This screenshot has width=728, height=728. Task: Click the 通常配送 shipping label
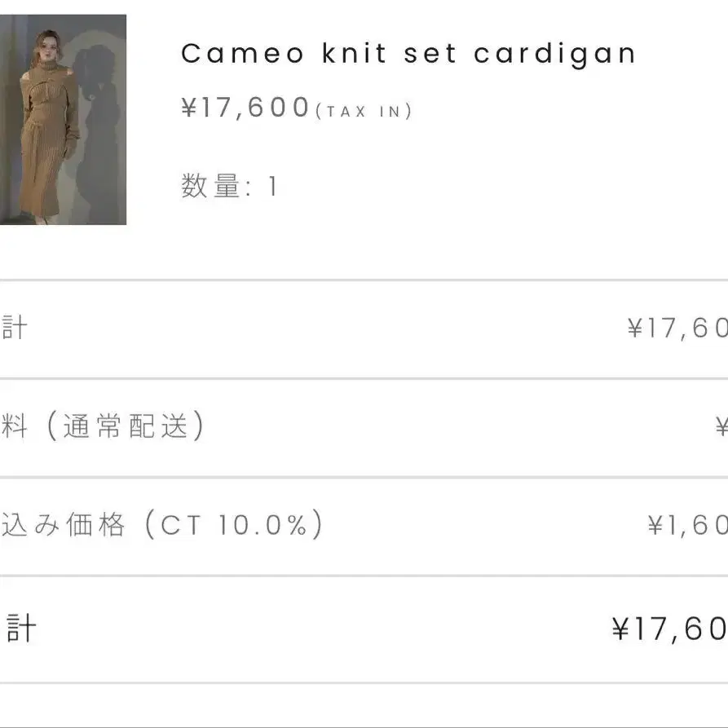[126, 426]
